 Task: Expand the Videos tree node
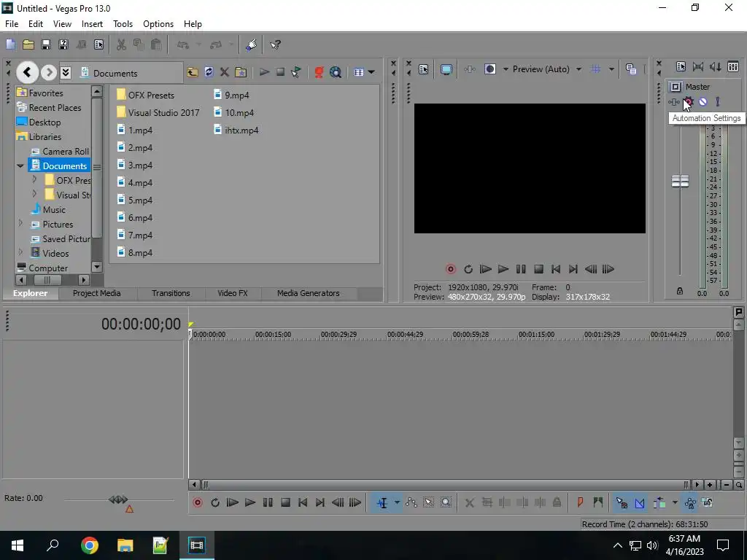(x=20, y=252)
